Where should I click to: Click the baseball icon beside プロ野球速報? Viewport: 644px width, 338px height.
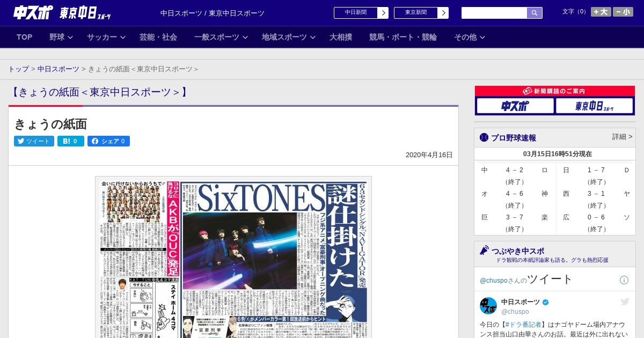484,137
